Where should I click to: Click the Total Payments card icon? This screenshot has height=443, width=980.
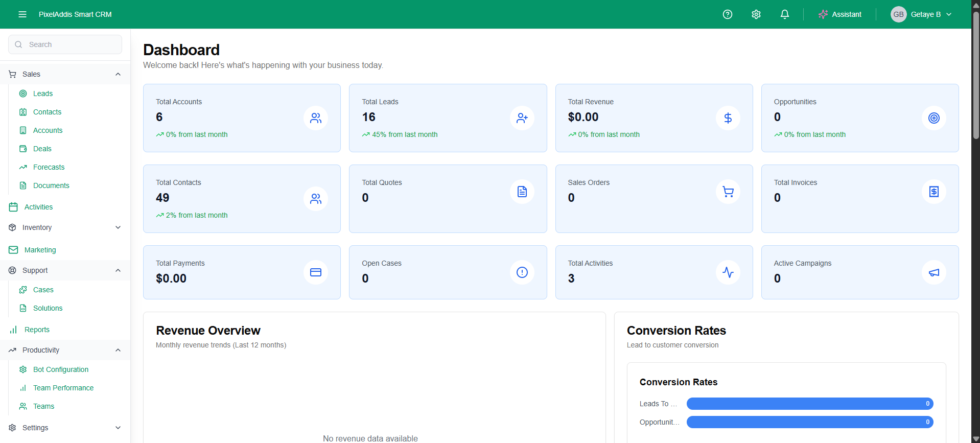pos(316,272)
